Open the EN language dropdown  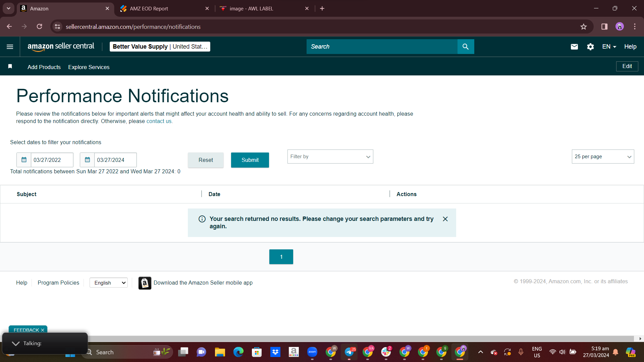coord(609,47)
